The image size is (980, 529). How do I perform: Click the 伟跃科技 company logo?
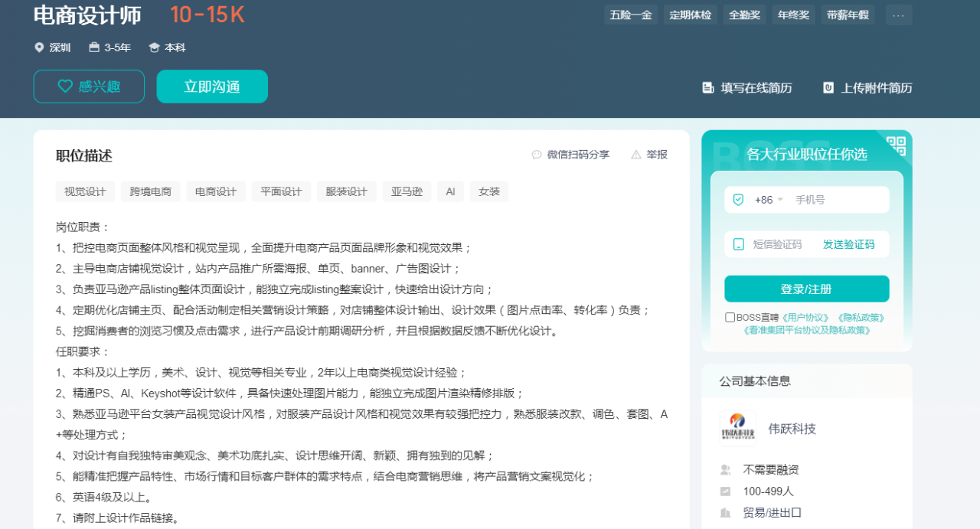click(x=737, y=428)
